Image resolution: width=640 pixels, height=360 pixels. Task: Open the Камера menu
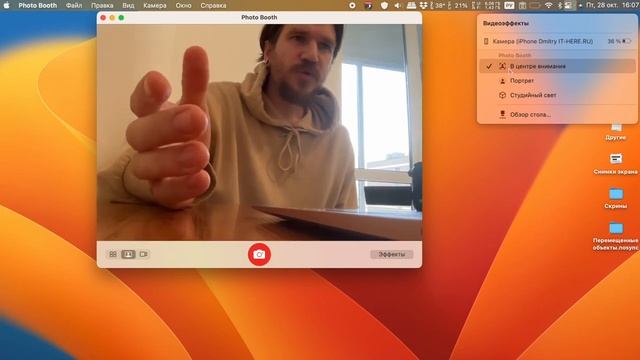tap(155, 5)
